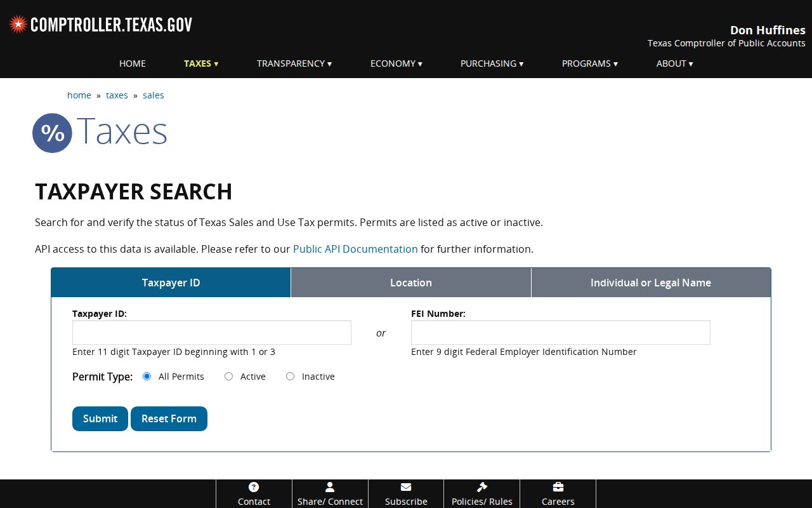812x508 pixels.
Task: Select the All Permits radio button
Action: pos(147,377)
